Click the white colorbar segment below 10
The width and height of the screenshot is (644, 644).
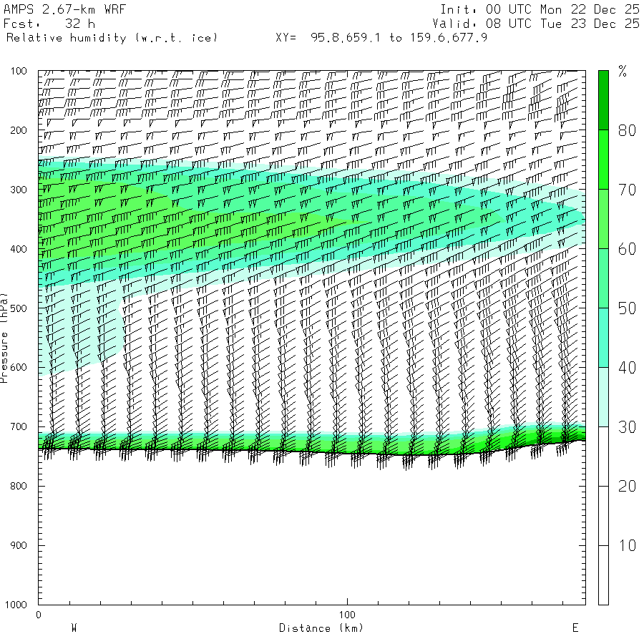tap(603, 575)
